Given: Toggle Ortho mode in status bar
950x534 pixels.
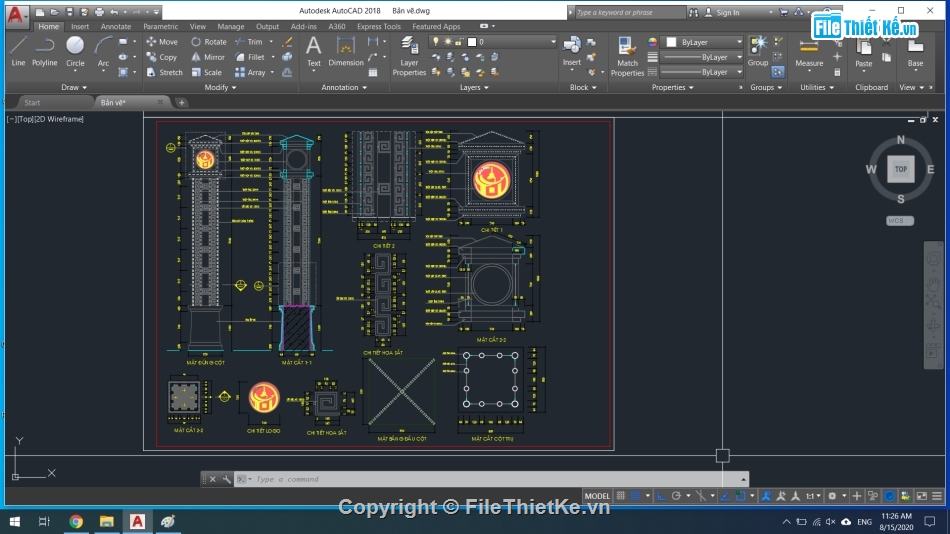Looking at the screenshot, I should pyautogui.click(x=661, y=496).
